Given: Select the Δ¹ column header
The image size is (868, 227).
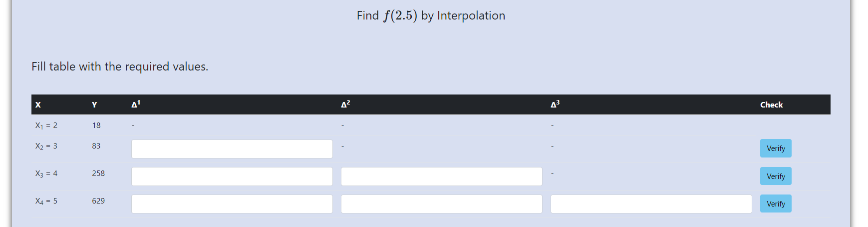Looking at the screenshot, I should point(136,104).
